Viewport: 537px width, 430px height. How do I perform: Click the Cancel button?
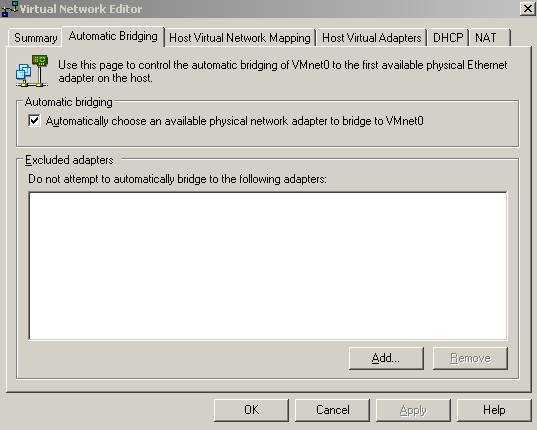pos(333,410)
